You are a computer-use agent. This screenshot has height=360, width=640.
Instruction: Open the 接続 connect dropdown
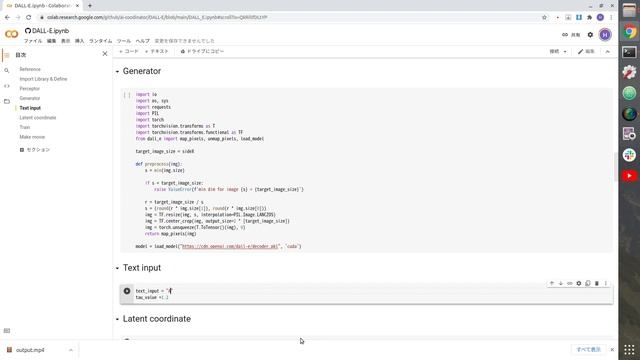point(558,51)
